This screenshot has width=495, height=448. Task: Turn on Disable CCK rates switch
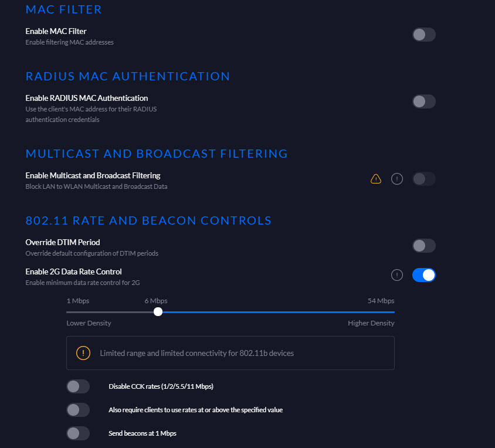pyautogui.click(x=78, y=386)
